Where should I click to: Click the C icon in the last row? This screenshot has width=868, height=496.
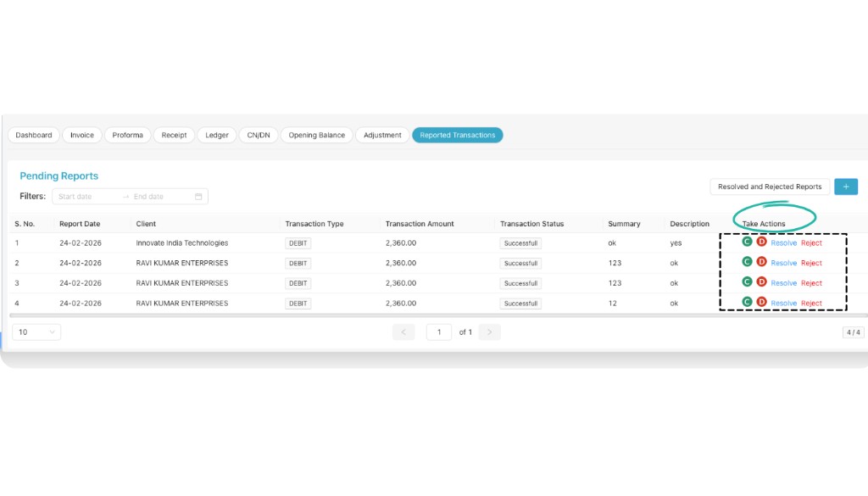tap(747, 302)
